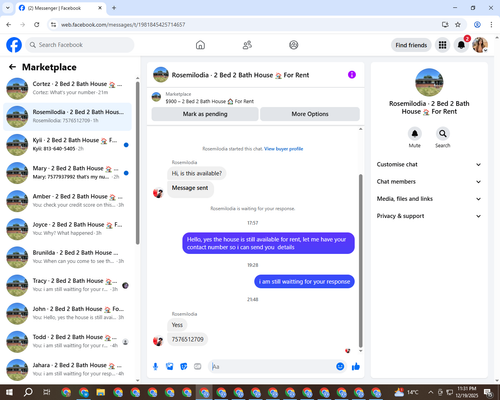Open the Menu grid icon
The width and height of the screenshot is (500, 400).
click(x=442, y=45)
